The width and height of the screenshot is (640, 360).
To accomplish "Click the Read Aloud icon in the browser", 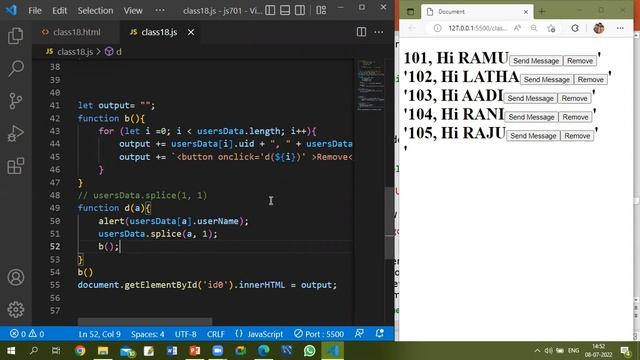I will click(517, 28).
